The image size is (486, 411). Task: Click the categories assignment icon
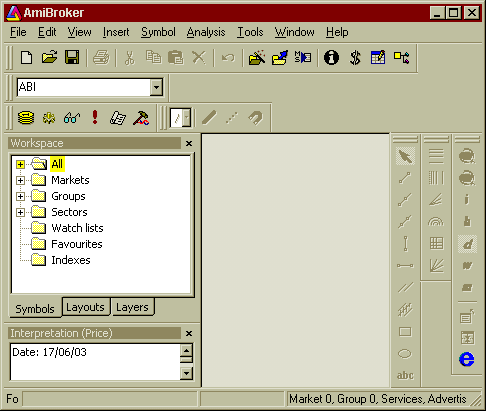401,57
